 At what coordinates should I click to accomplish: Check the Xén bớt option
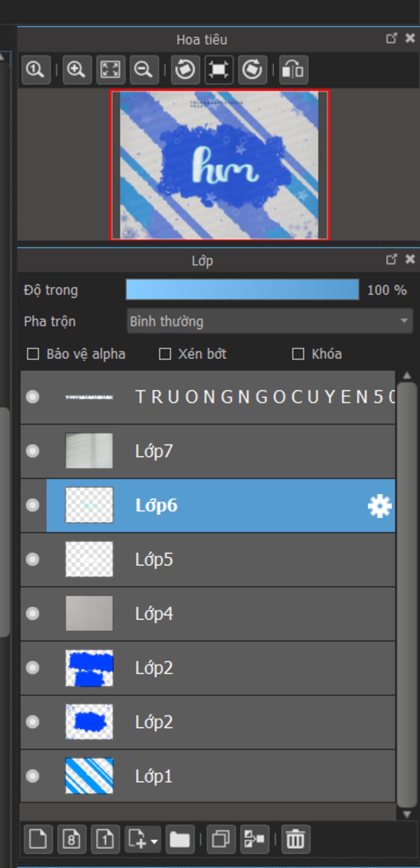tap(165, 354)
